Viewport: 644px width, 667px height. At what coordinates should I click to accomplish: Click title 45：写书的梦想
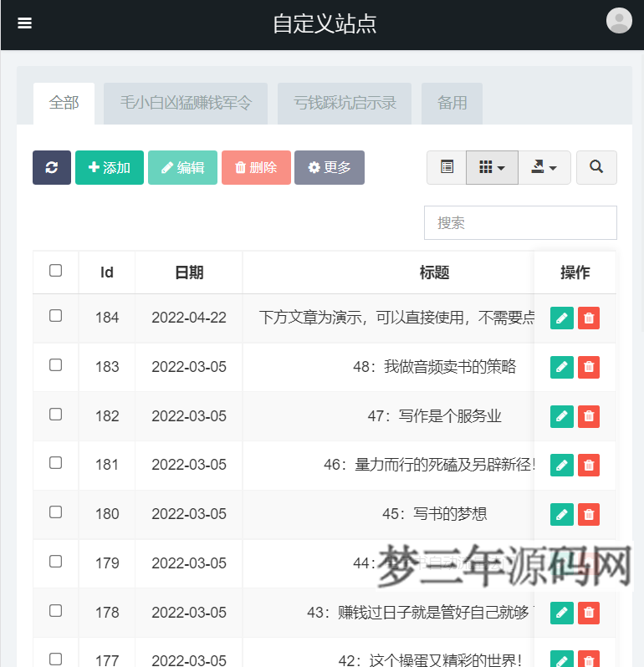pyautogui.click(x=434, y=514)
